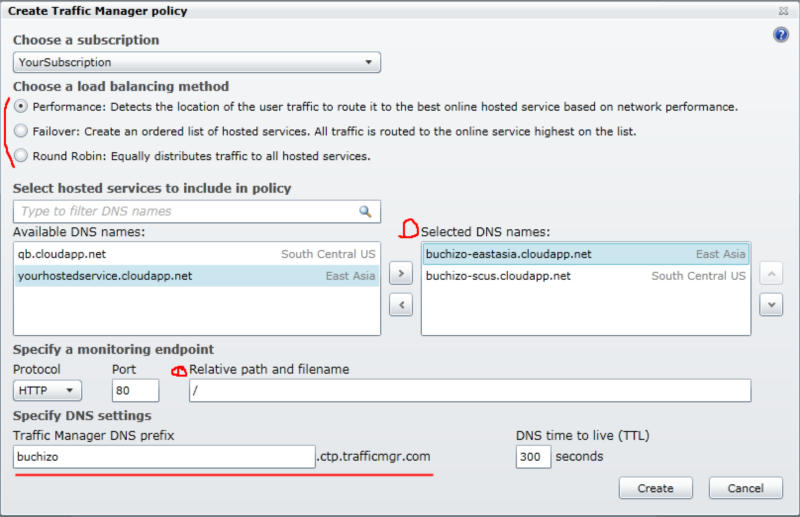Expand the HTTP protocol dropdown
The width and height of the screenshot is (800, 517).
(x=46, y=391)
